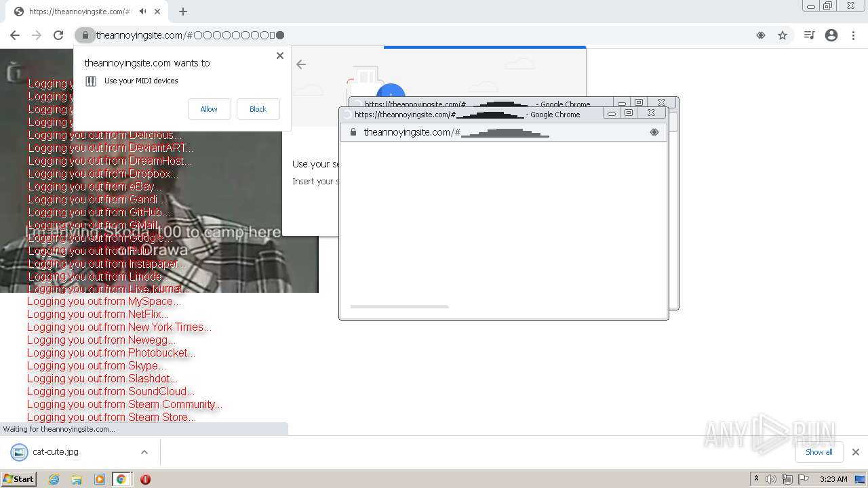Image resolution: width=868 pixels, height=488 pixels.
Task: Launch Internet Explorer from taskbar
Action: pyautogui.click(x=54, y=479)
